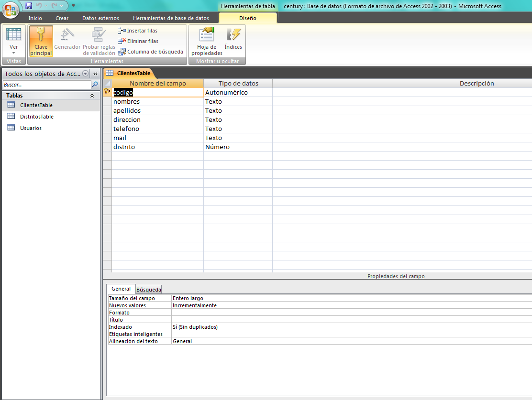Screen dimensions: 532x400
Task: Click the Nombre del campo column header
Action: (158, 83)
